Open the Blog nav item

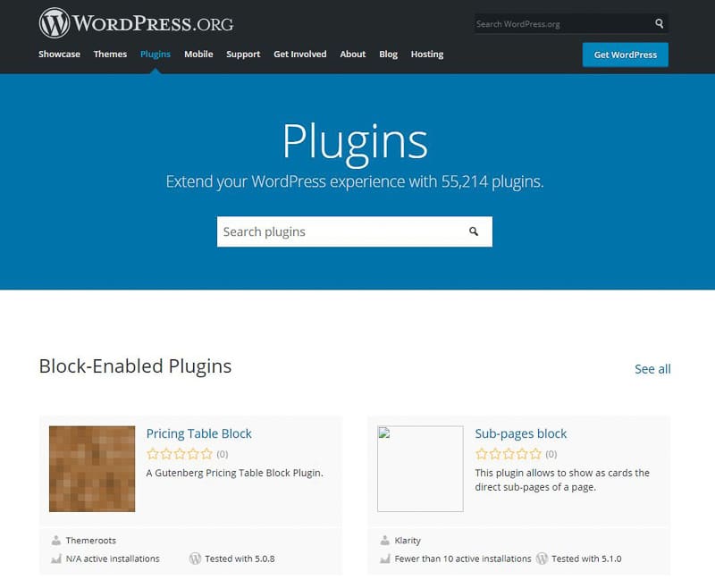click(389, 55)
